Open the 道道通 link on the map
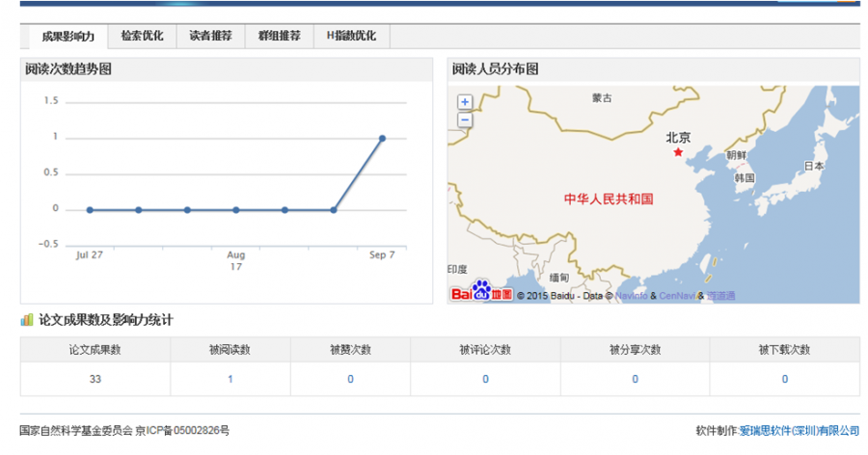 720,296
